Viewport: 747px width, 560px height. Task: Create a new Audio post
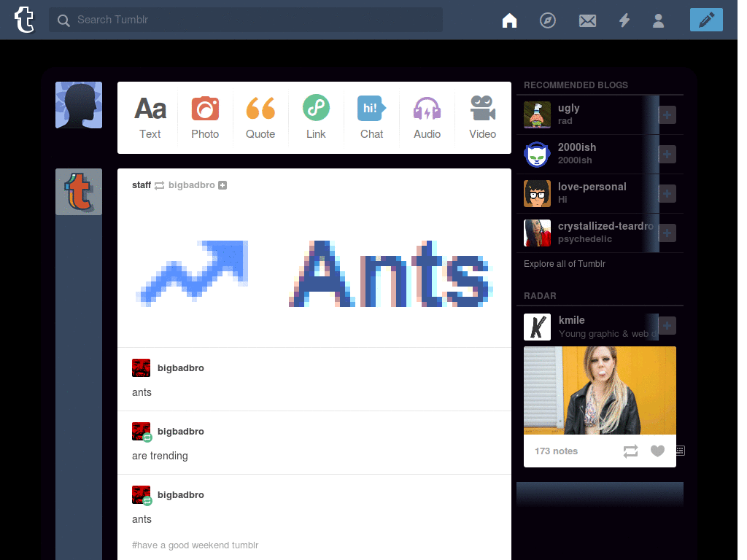click(427, 117)
